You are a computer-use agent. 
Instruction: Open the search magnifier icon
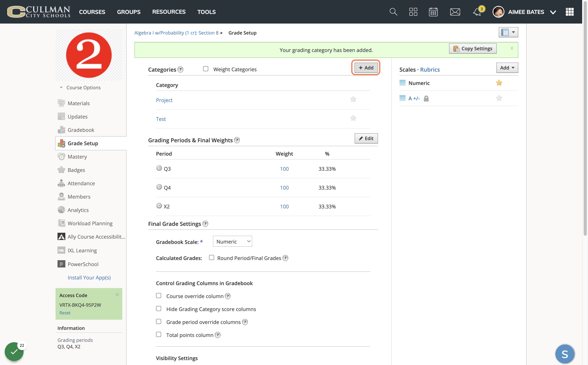(x=394, y=12)
